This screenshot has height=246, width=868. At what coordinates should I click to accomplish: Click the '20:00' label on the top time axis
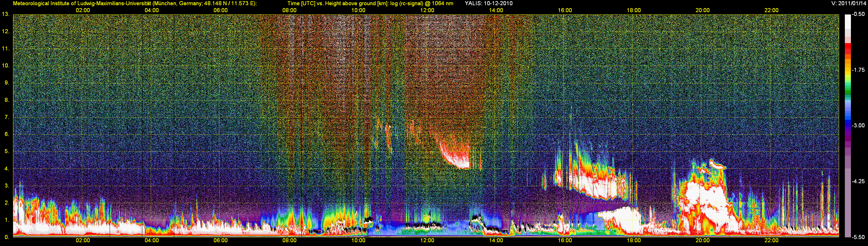[x=703, y=10]
